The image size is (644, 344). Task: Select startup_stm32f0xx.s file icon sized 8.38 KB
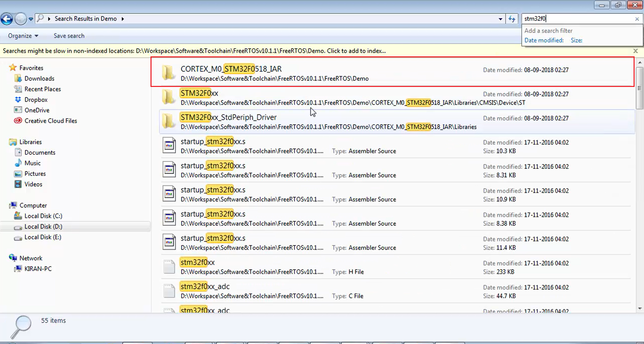169,218
